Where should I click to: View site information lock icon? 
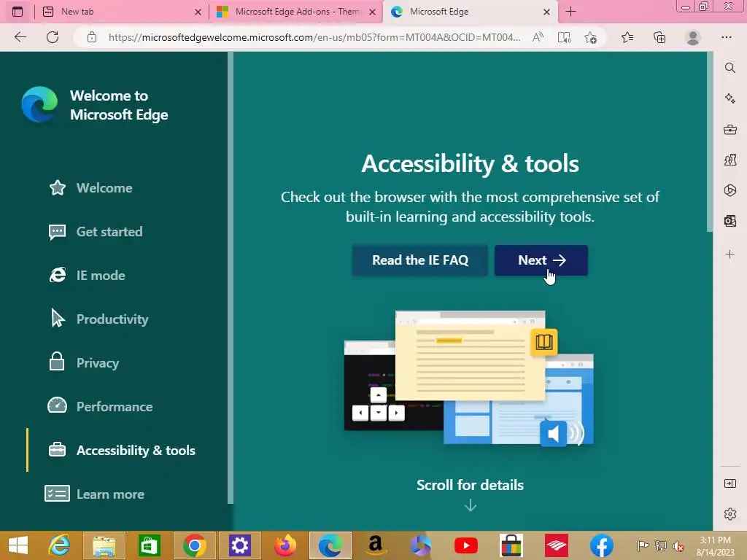click(92, 37)
